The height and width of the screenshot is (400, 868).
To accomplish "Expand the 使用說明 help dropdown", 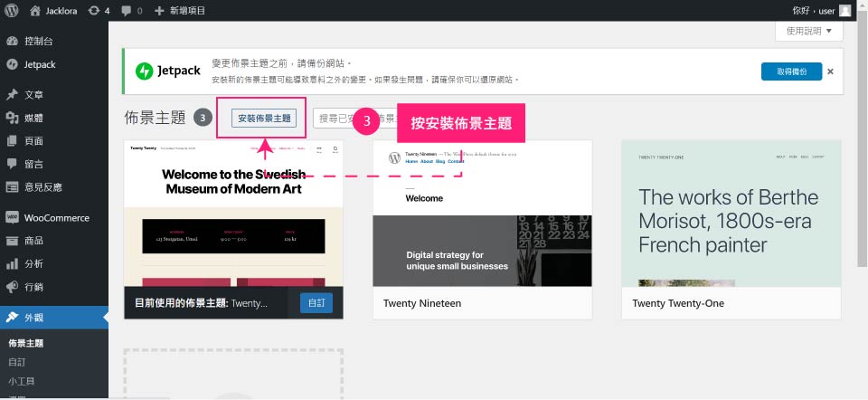I will click(808, 31).
